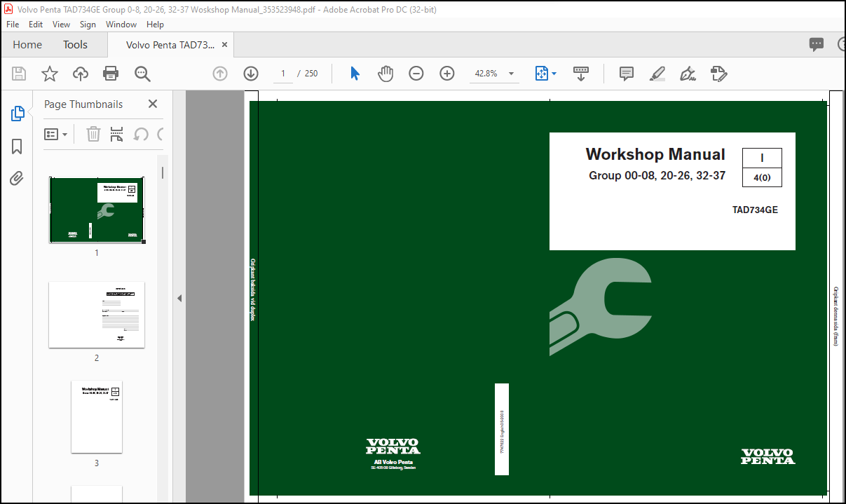Click the Save file icon
Screen dimensions: 846x504
(19, 74)
